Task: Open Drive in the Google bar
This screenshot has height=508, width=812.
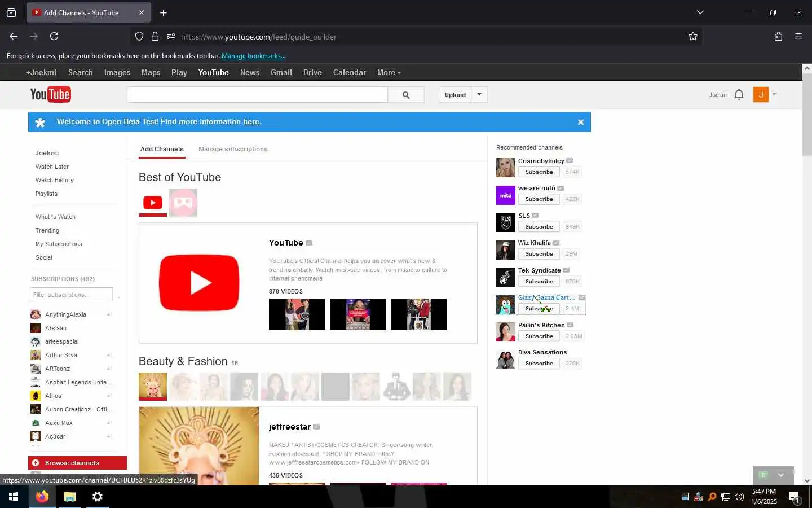Action: (x=312, y=72)
